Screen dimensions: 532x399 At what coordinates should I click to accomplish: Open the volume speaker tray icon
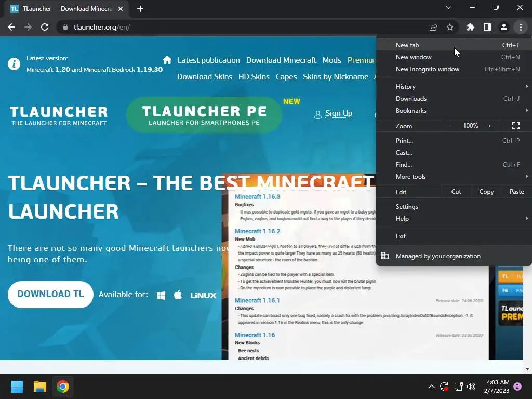471,387
